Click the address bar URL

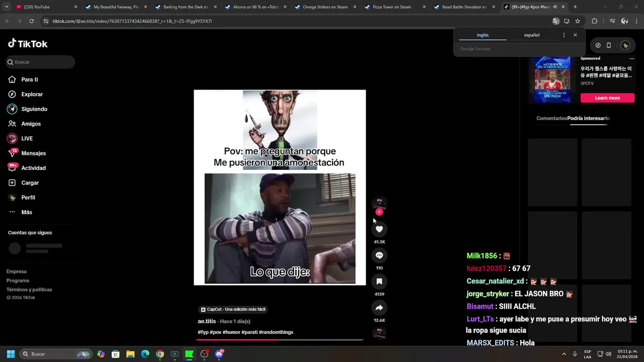[132, 21]
